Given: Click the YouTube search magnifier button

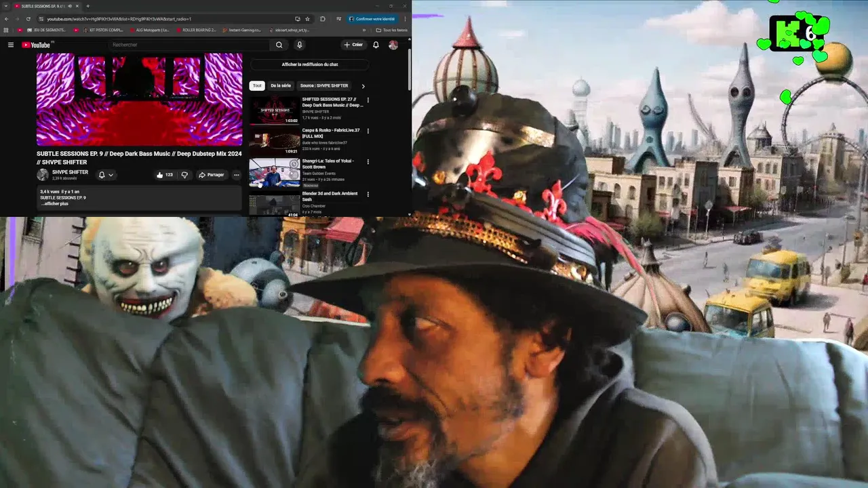Looking at the screenshot, I should pos(279,45).
